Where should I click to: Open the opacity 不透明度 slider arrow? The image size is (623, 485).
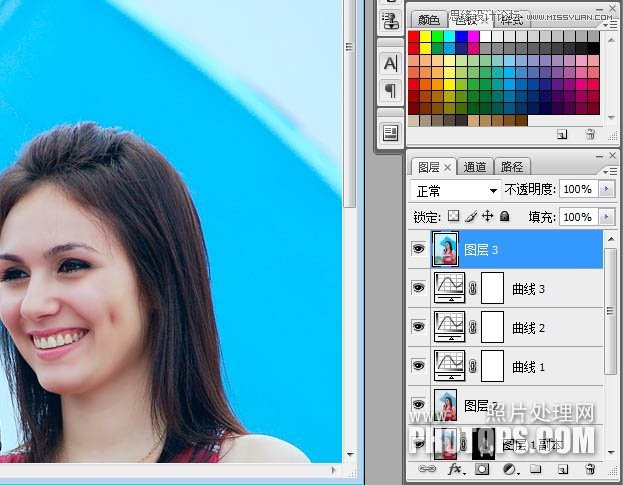click(607, 189)
